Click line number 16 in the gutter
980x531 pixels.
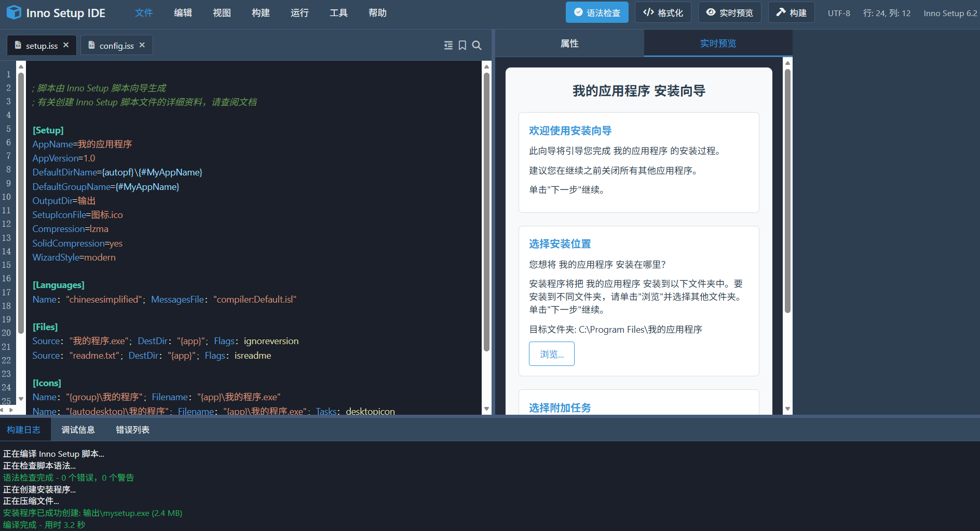pyautogui.click(x=6, y=278)
